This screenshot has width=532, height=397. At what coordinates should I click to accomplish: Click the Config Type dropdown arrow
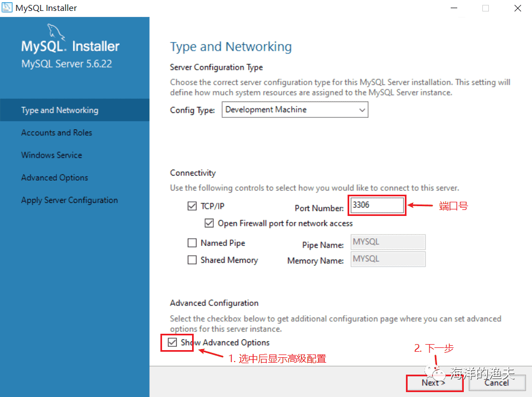tap(362, 110)
